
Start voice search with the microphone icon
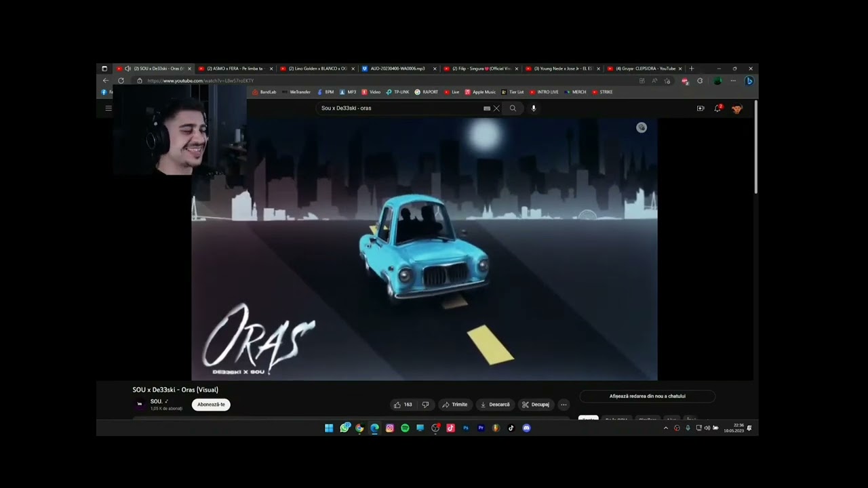tap(534, 108)
